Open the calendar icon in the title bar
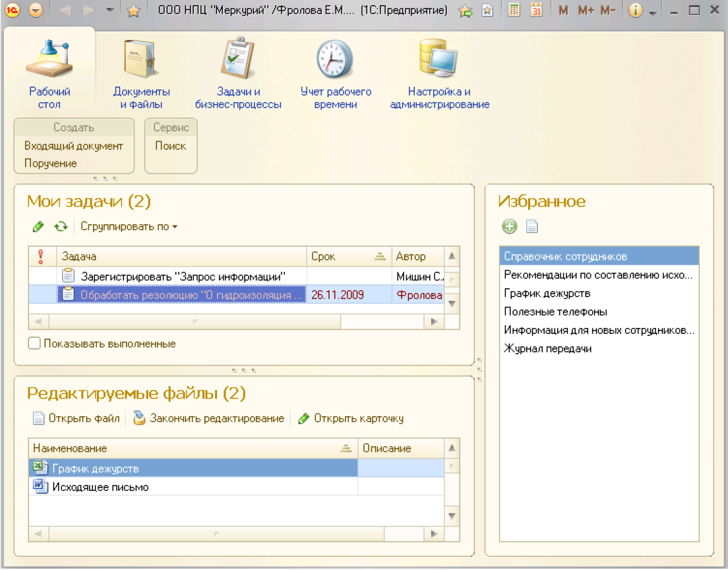The height and width of the screenshot is (570, 728). click(x=536, y=10)
